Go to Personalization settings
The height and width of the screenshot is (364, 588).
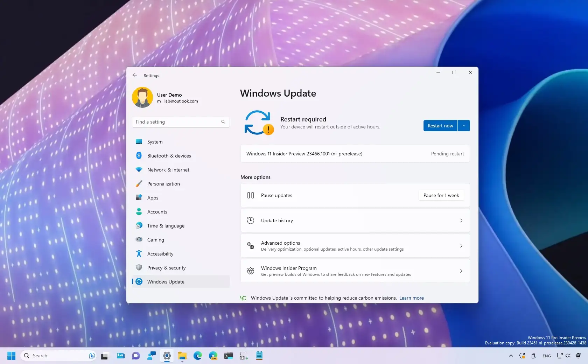pyautogui.click(x=181, y=184)
